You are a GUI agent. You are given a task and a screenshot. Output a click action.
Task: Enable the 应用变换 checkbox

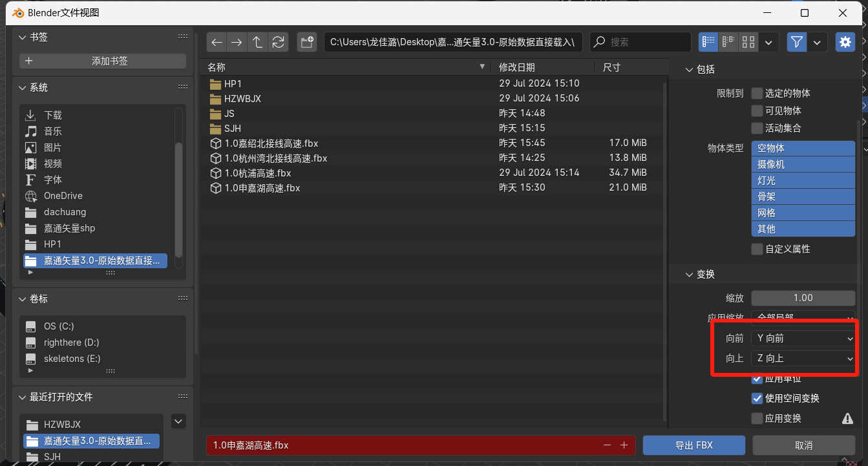pyautogui.click(x=757, y=418)
